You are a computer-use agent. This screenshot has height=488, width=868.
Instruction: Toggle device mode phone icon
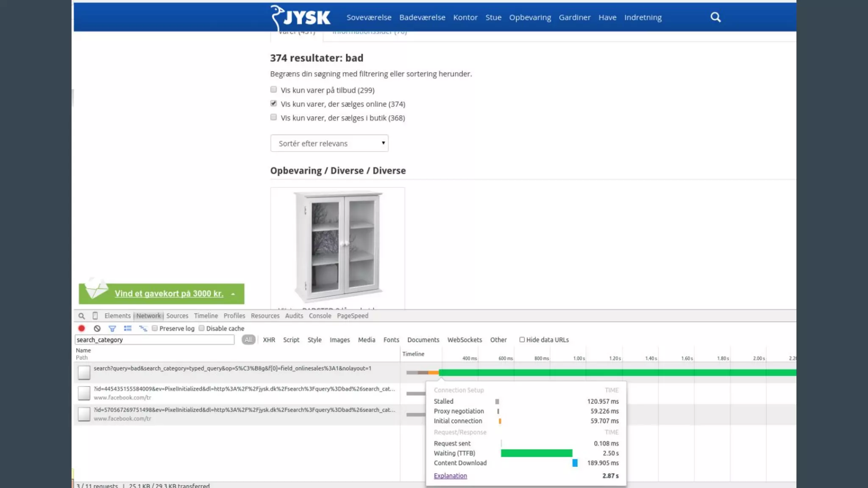(x=95, y=316)
